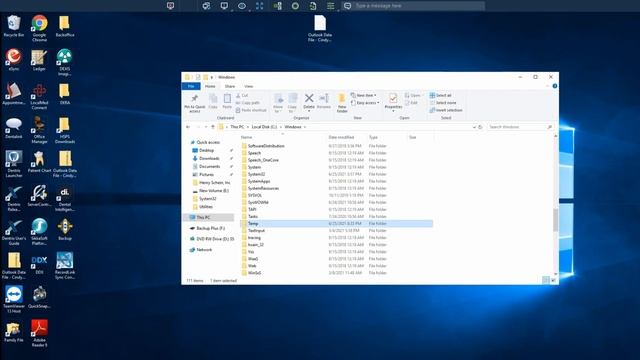Open the Dentrix Launcher desktop icon
Image resolution: width=640 pixels, height=360 pixels.
(x=13, y=164)
